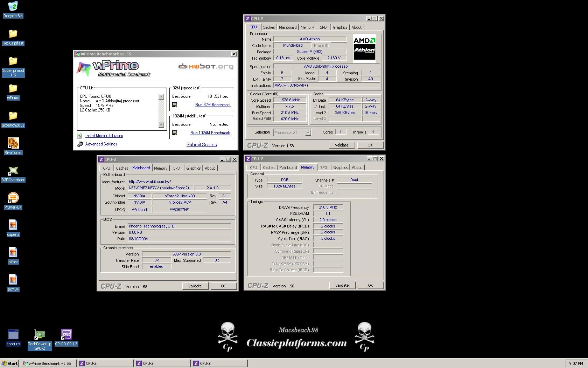Click the save icon beside 32M best score
Screen dimensions: 588x368
175,105
